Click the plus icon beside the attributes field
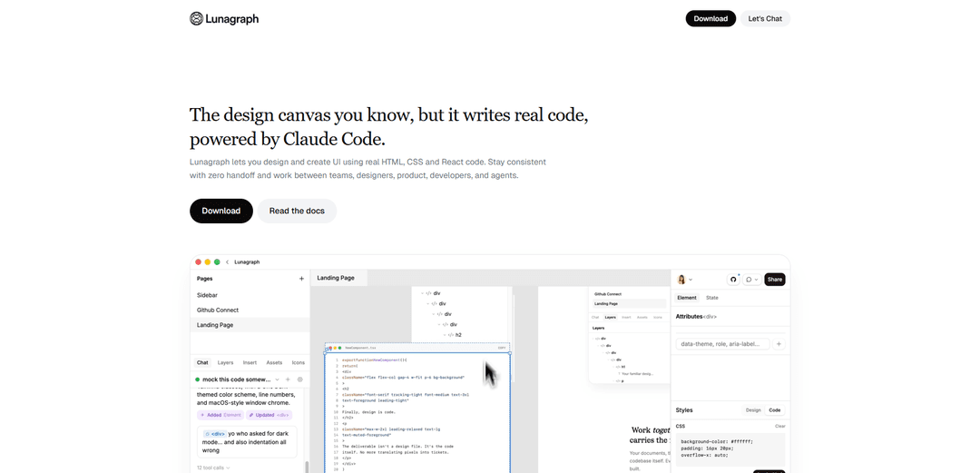980x473 pixels. point(779,344)
